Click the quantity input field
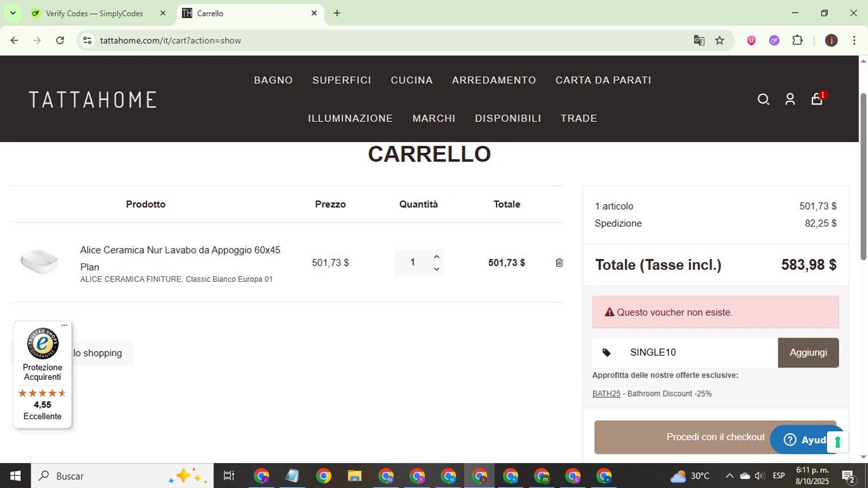 pyautogui.click(x=413, y=263)
